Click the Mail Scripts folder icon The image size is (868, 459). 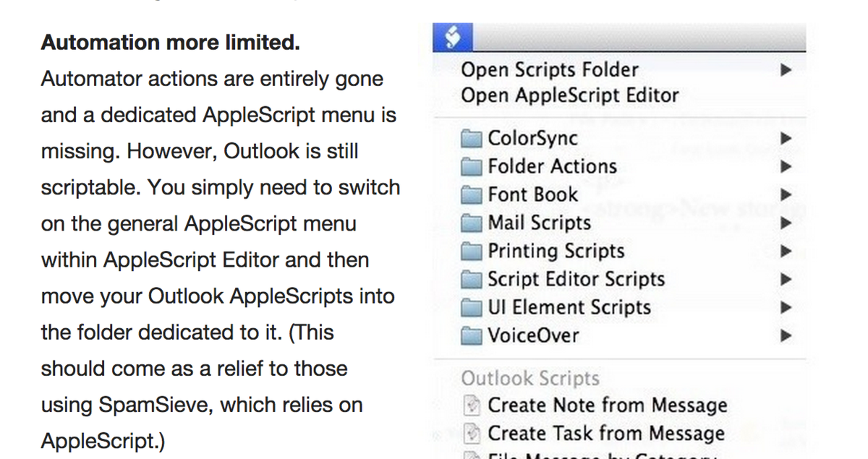coord(472,223)
